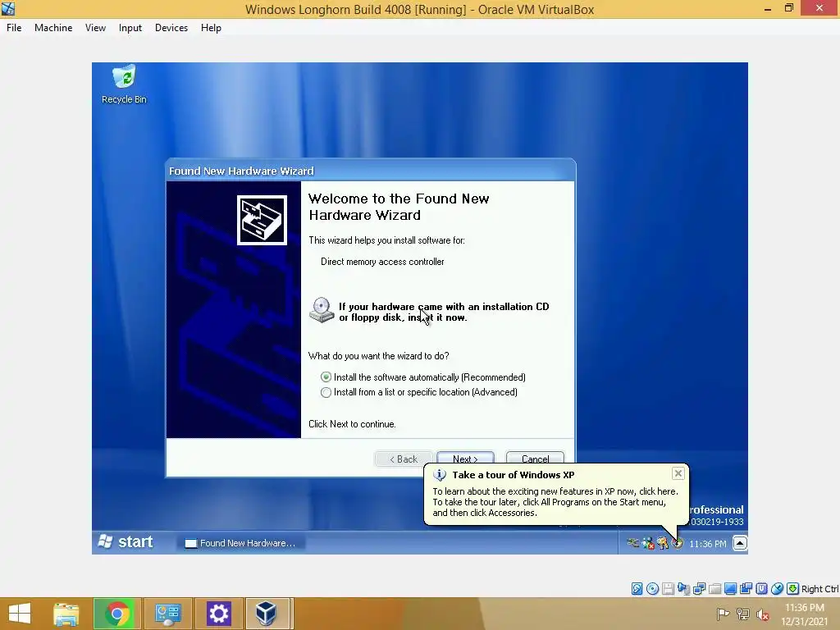Image resolution: width=840 pixels, height=630 pixels.
Task: Select Install the software automatically option
Action: 423,377
